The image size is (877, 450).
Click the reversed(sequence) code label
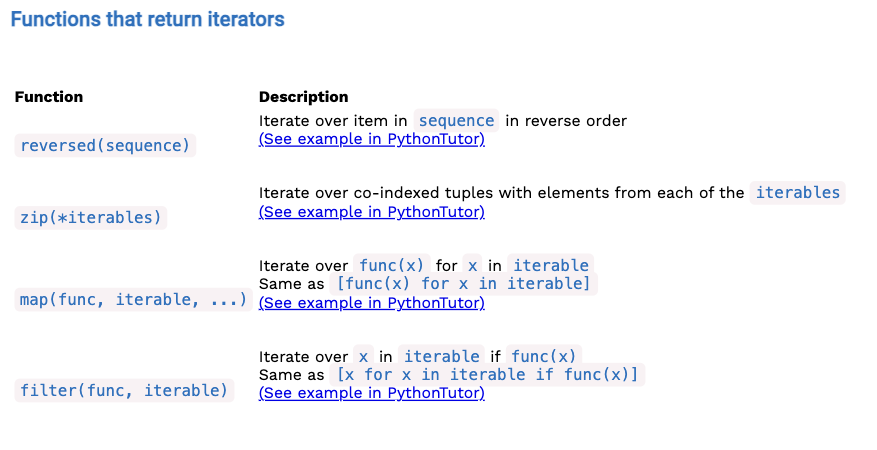click(105, 145)
